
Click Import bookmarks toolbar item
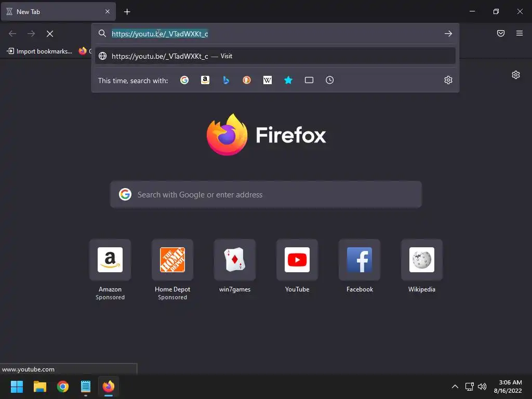coord(39,51)
